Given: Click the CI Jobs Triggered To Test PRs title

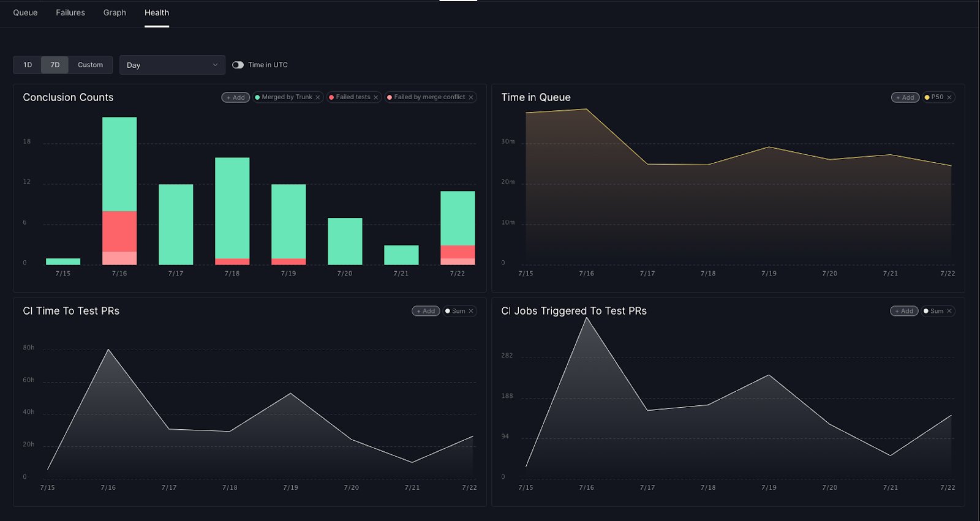Looking at the screenshot, I should coord(574,311).
